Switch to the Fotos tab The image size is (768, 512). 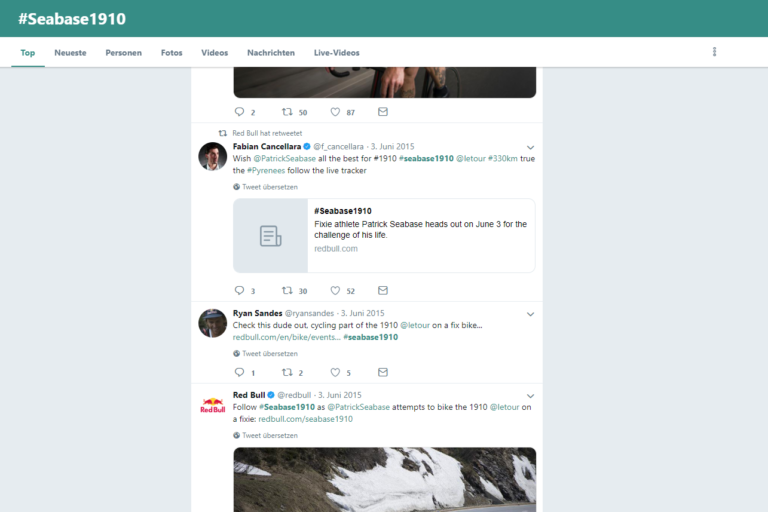pos(171,52)
